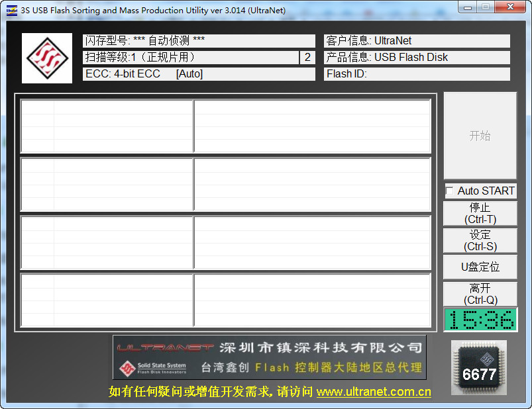Click the Solid State System logo
This screenshot has height=409, width=532.
tap(153, 368)
